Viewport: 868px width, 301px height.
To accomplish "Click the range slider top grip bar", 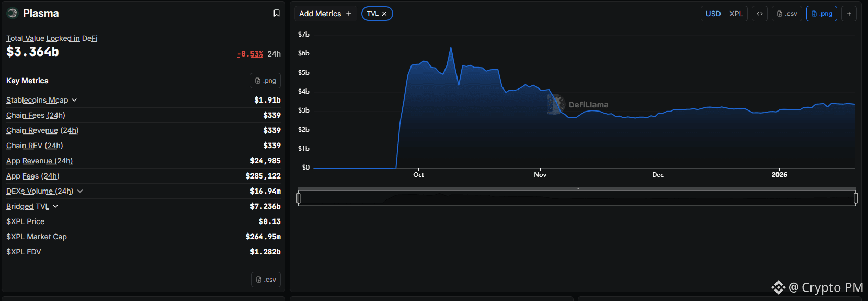I will click(x=577, y=188).
